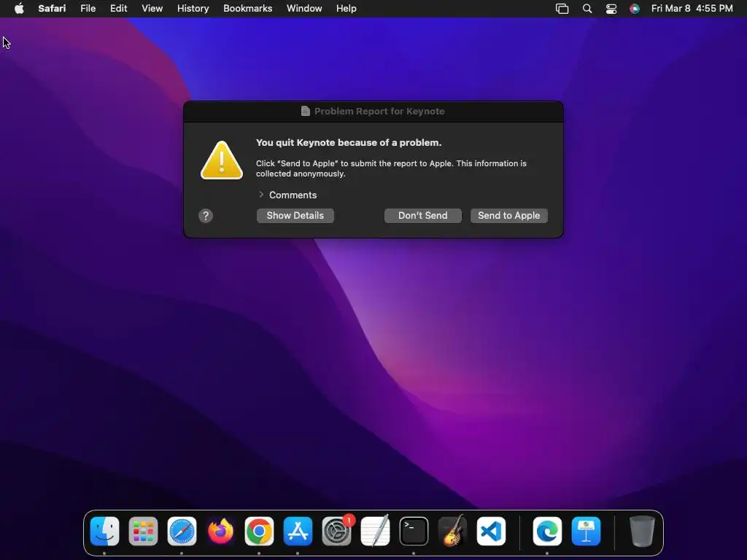Open the Help menu
Viewport: 747px width, 560px height.
point(346,8)
